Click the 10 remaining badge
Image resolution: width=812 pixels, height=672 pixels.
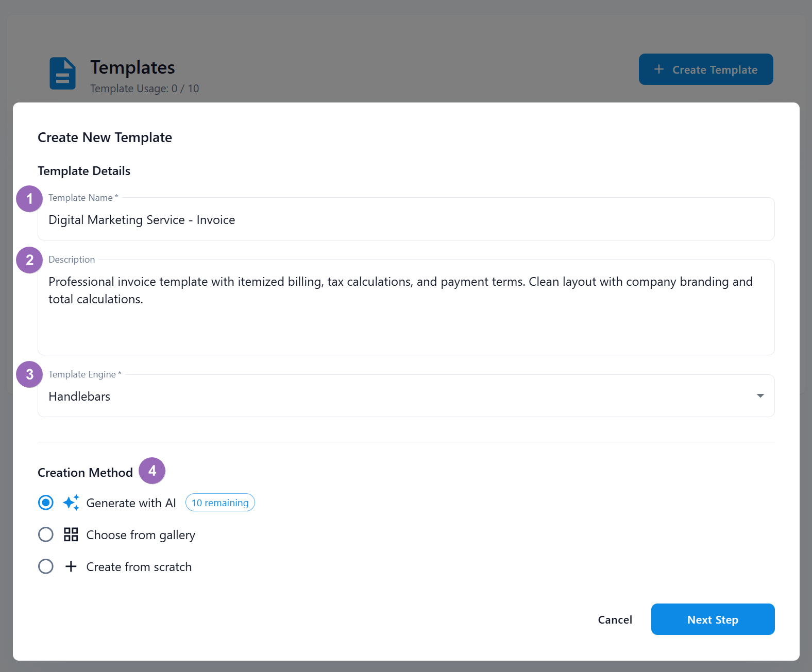coord(220,502)
